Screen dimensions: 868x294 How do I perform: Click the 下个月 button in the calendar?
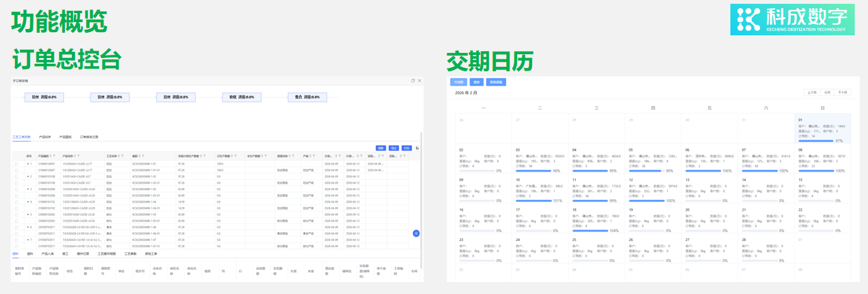click(842, 93)
